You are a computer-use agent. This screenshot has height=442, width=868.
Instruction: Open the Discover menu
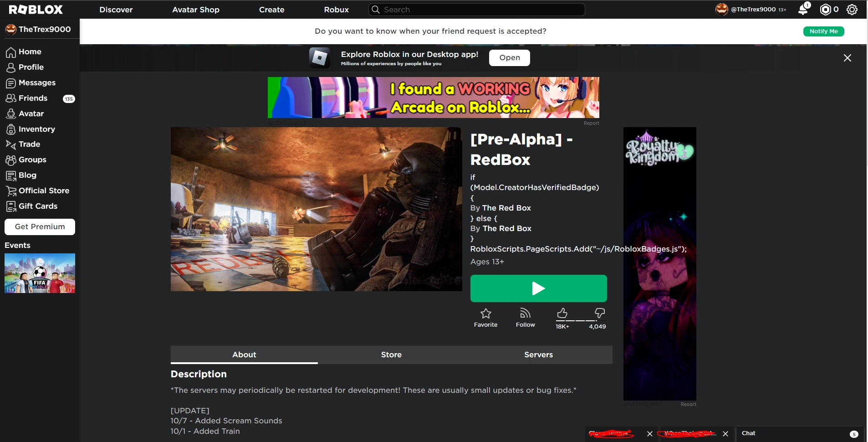(x=116, y=10)
